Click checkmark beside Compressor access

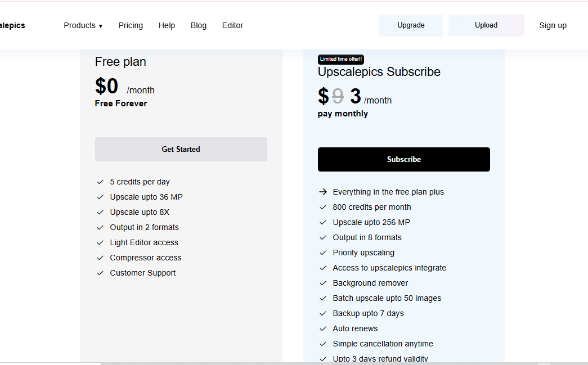[x=100, y=258]
